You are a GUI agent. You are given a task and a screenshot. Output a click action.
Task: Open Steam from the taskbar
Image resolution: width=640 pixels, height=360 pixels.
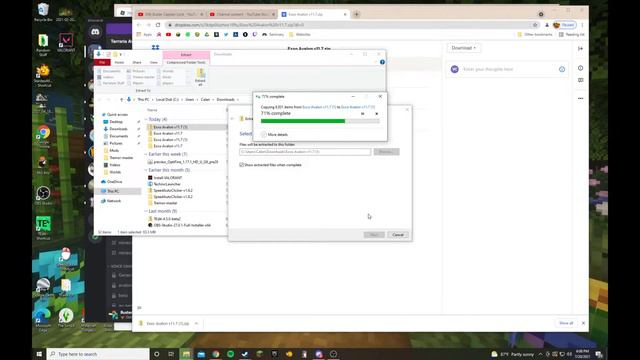click(x=245, y=354)
